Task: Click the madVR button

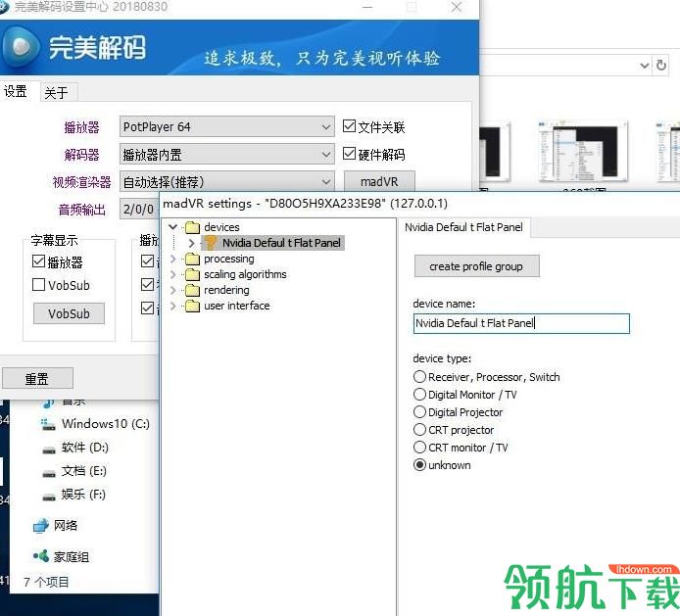Action: coord(379,181)
